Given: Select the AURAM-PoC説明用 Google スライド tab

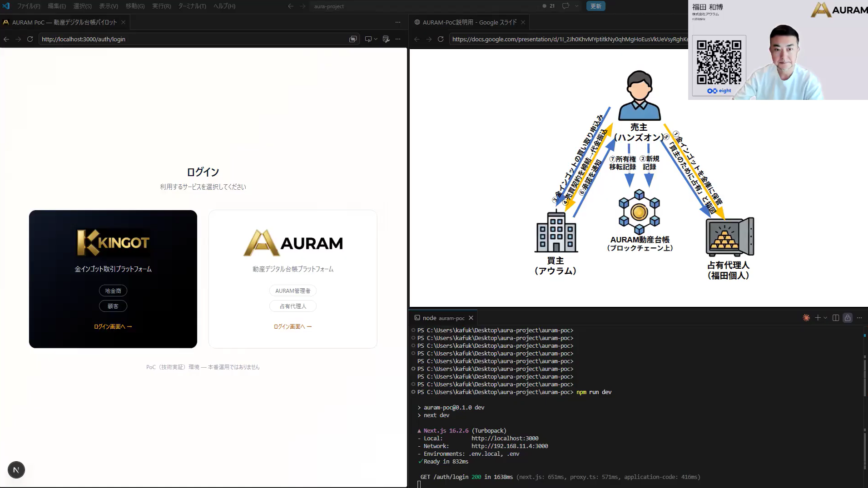Looking at the screenshot, I should pyautogui.click(x=470, y=22).
